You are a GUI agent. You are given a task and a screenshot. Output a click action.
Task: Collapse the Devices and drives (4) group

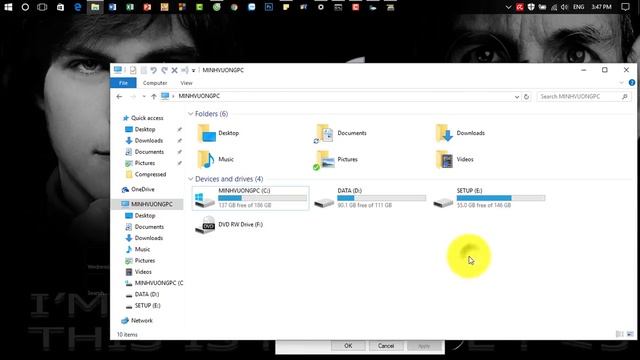pyautogui.click(x=191, y=179)
